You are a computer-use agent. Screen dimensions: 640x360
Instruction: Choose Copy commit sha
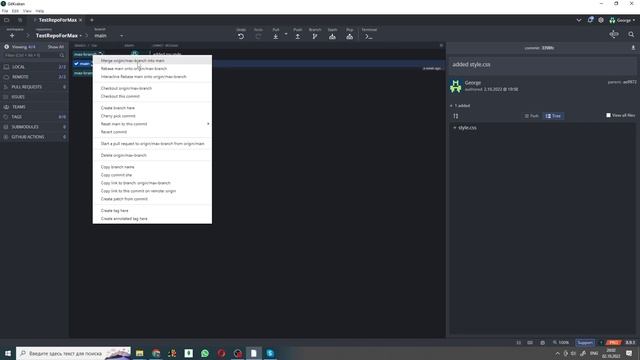(x=152, y=175)
